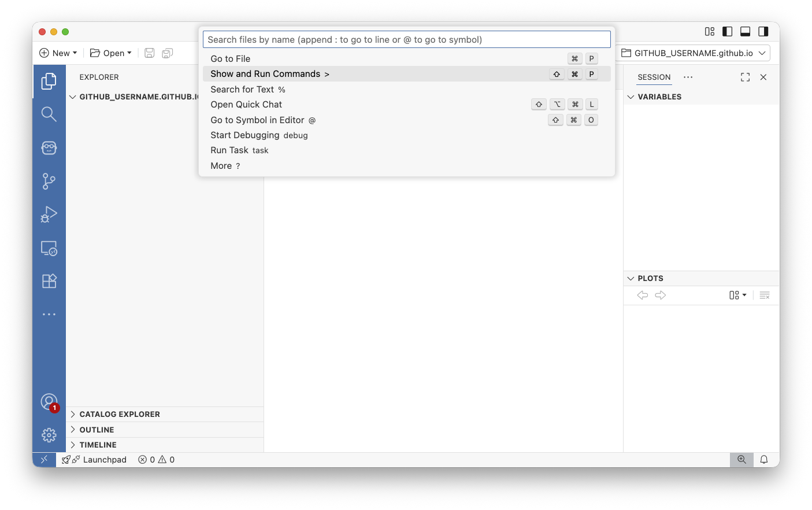Choose Open Quick Chat from the list
This screenshot has width=812, height=510.
(x=246, y=105)
